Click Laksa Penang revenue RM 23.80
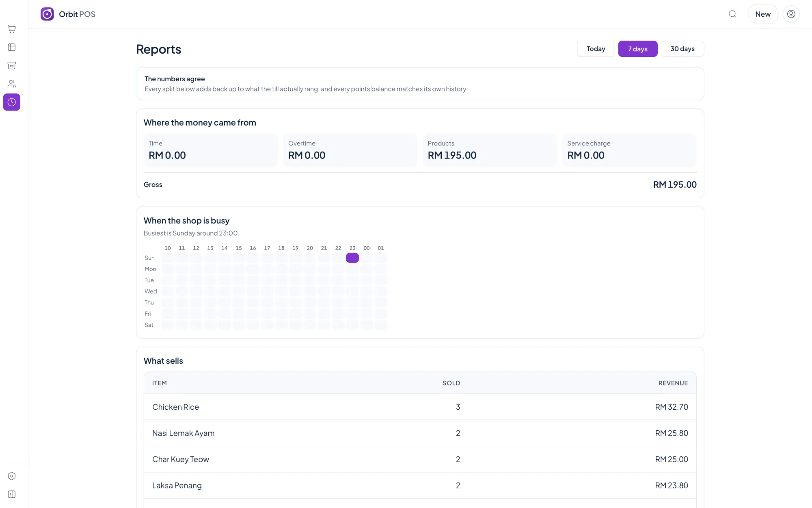Screen dimensions: 812x508 [672, 485]
